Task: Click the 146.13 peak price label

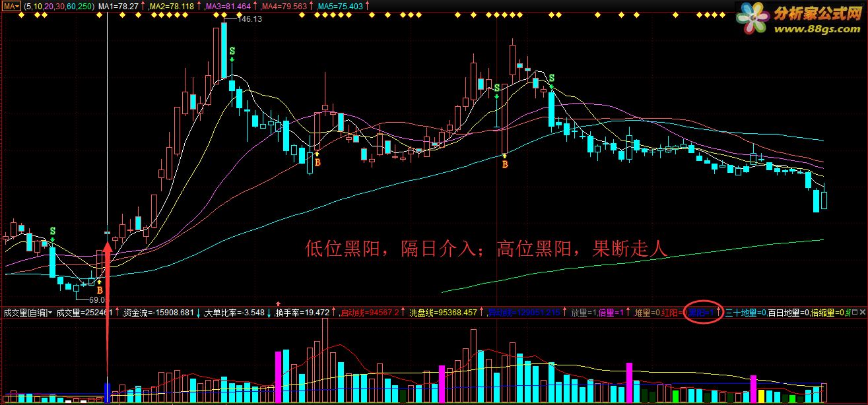Action: 249,19
